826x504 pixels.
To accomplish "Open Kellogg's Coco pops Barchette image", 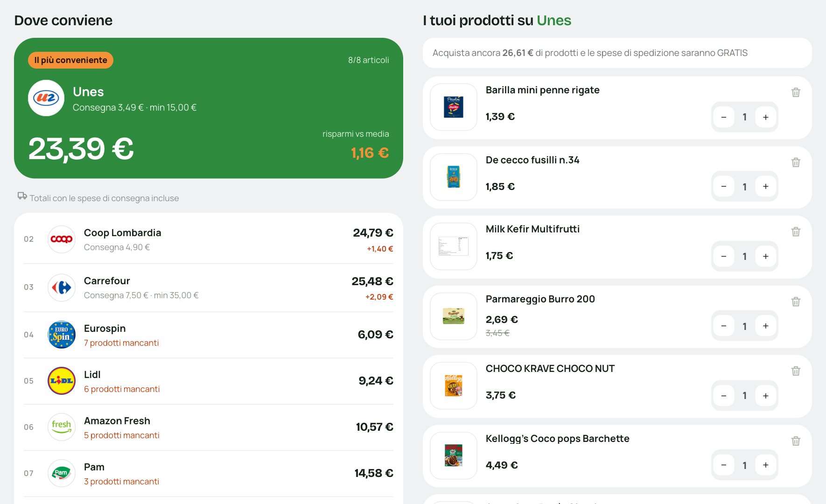I will click(x=454, y=456).
